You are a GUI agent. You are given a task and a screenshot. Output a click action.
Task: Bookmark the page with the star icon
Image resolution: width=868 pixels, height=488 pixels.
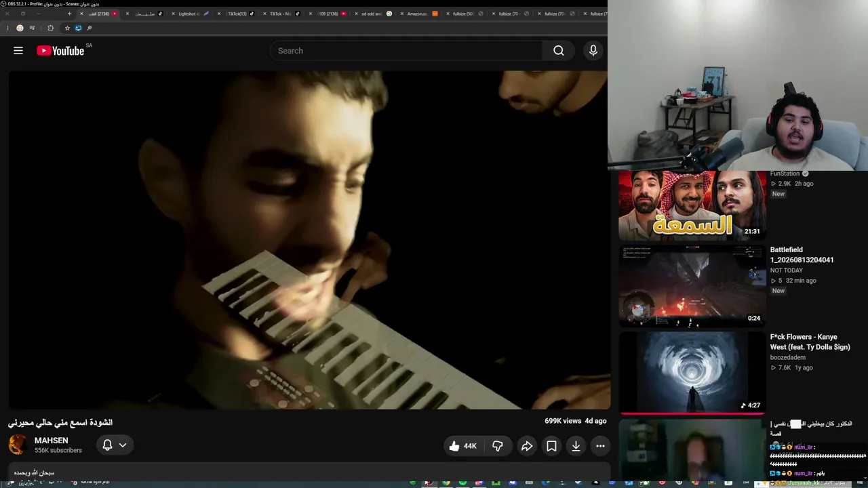point(67,28)
